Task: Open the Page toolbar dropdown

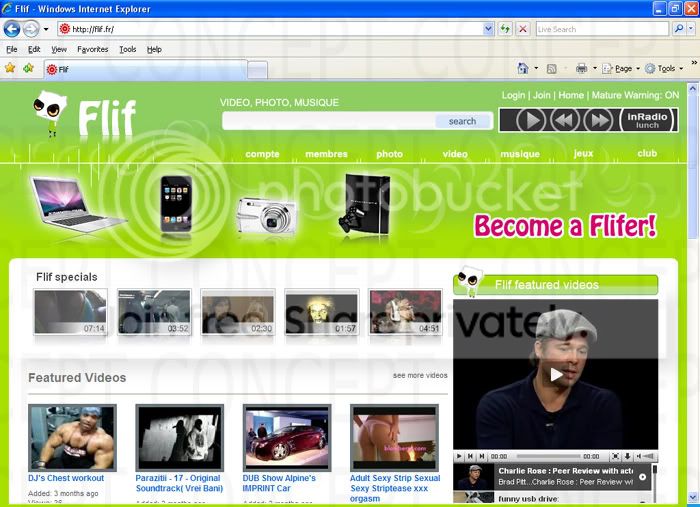Action: click(x=621, y=68)
